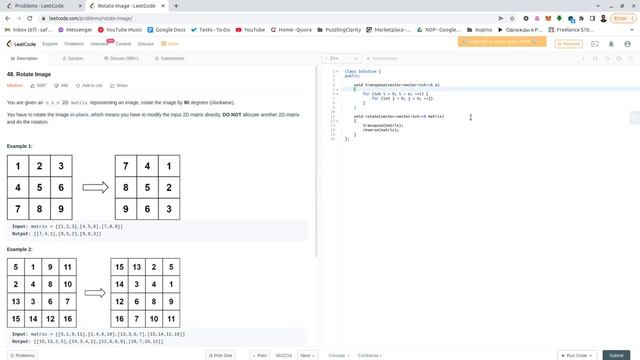Click the reset code icon

(607, 58)
